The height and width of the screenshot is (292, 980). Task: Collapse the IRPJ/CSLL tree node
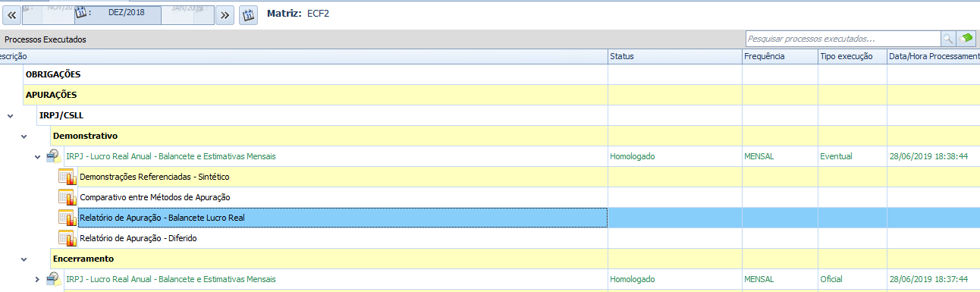coord(10,115)
